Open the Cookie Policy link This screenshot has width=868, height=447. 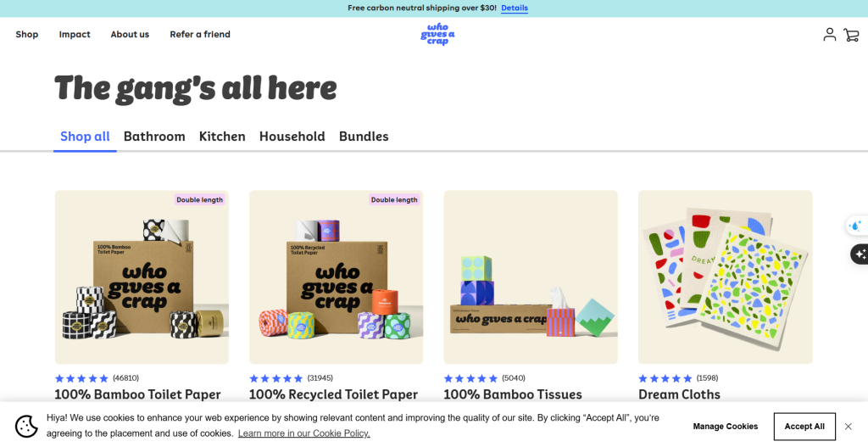click(x=304, y=433)
